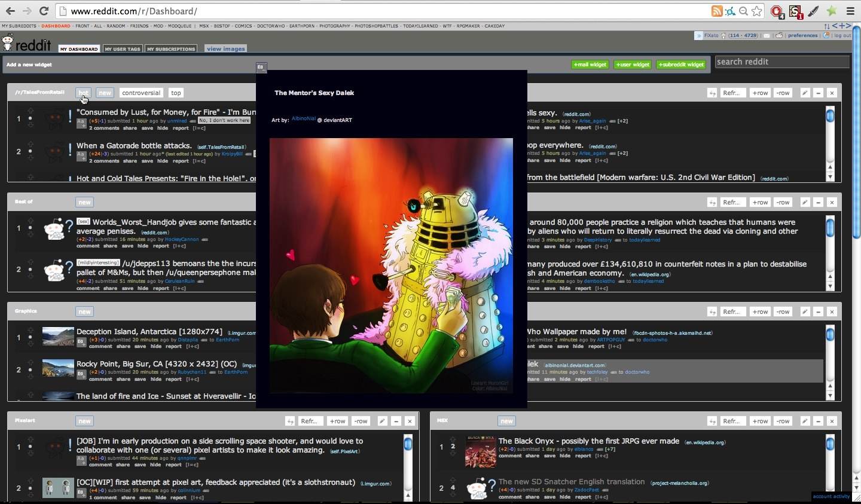Image resolution: width=861 pixels, height=504 pixels.
Task: Open the preferences link
Action: pyautogui.click(x=802, y=35)
